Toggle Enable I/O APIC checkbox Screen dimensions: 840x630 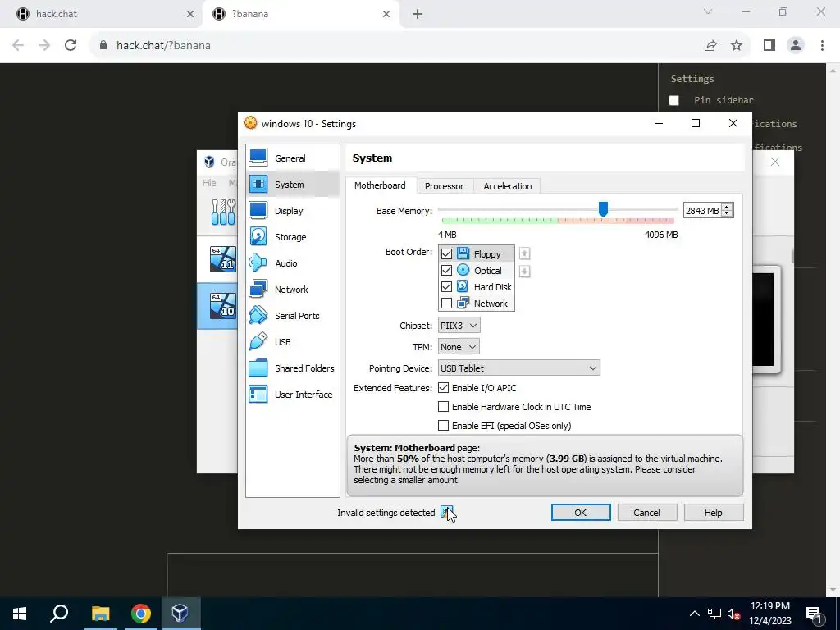(444, 387)
